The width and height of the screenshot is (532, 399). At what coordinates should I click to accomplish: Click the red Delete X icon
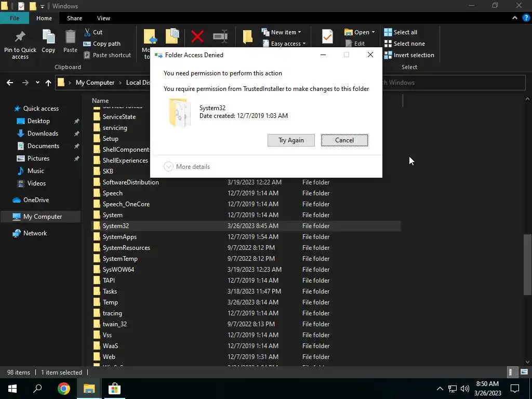[197, 36]
